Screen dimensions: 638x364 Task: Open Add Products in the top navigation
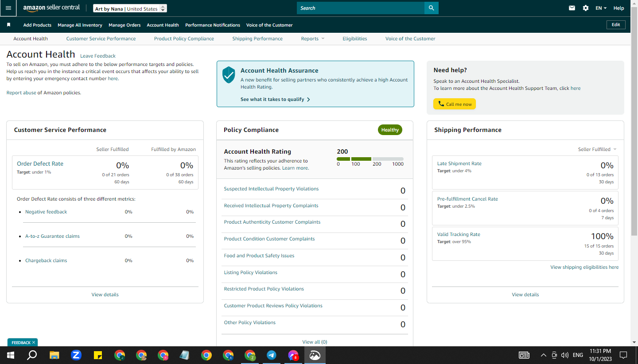(37, 25)
